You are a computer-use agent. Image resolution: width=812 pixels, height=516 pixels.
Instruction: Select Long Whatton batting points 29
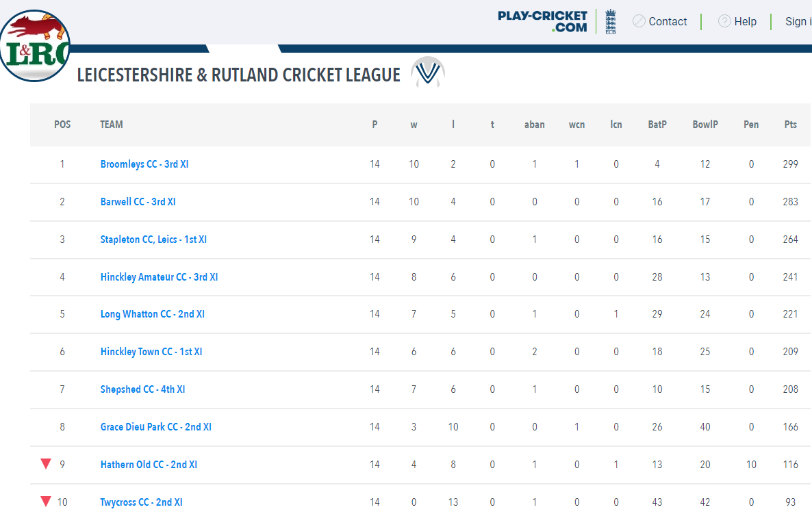[657, 314]
